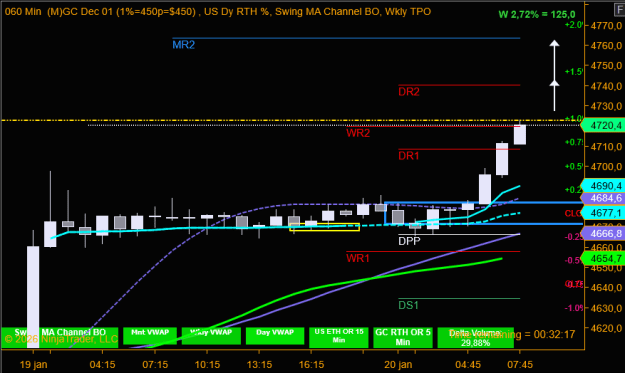Click the cyan 4677,1 price marker
This screenshot has height=373, width=625.
[x=603, y=213]
